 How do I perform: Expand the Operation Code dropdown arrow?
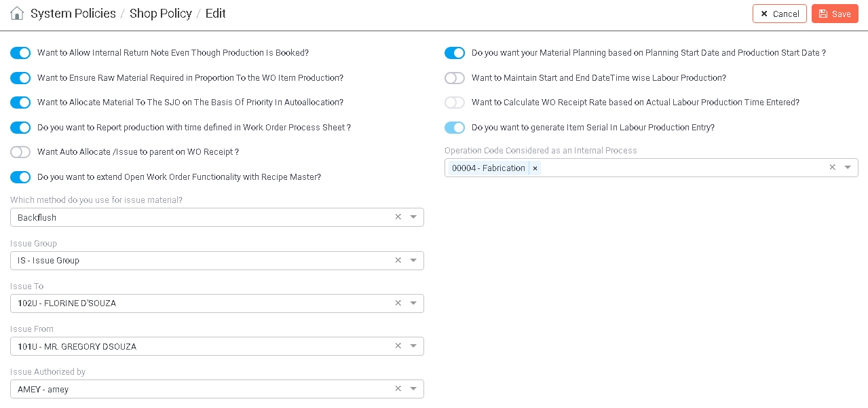(x=848, y=168)
